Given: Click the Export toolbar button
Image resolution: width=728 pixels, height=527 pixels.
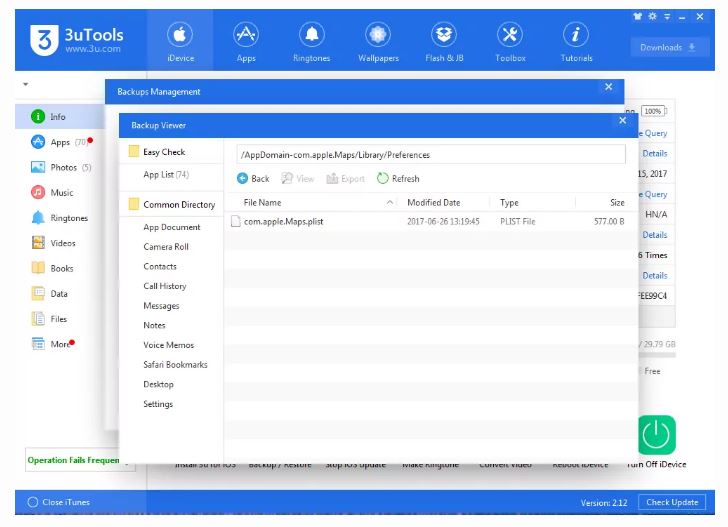Looking at the screenshot, I should point(345,178).
